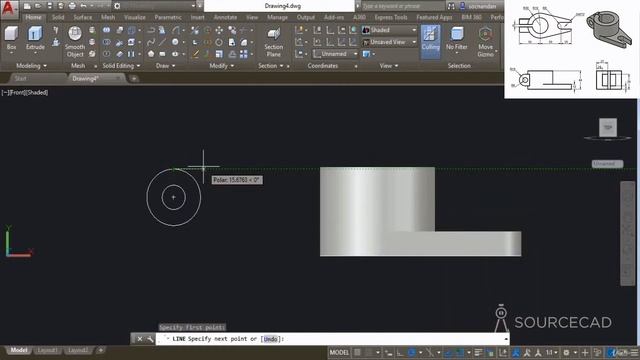Choose the Polygon tool in Draw panel
Screen dimensions: 640x360
coord(151,54)
